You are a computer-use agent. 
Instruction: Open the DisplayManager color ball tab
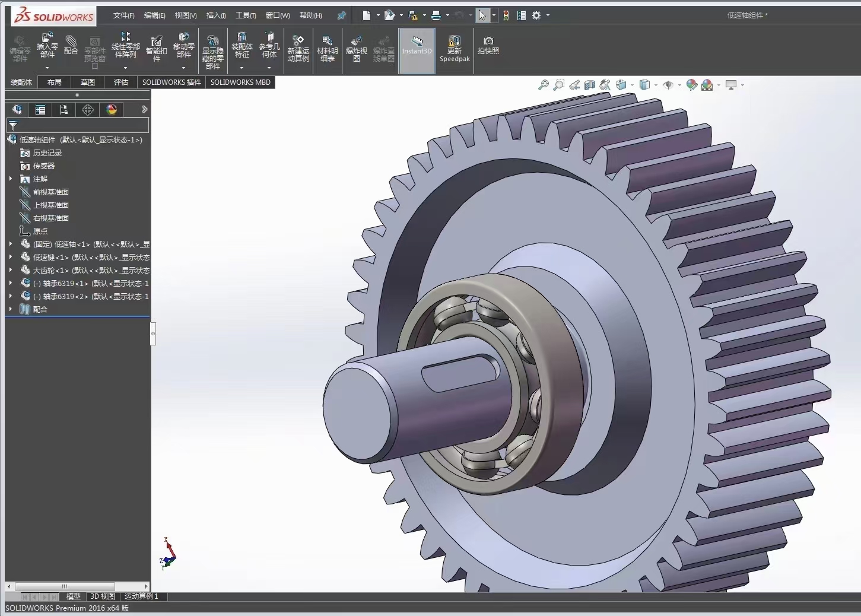click(112, 109)
